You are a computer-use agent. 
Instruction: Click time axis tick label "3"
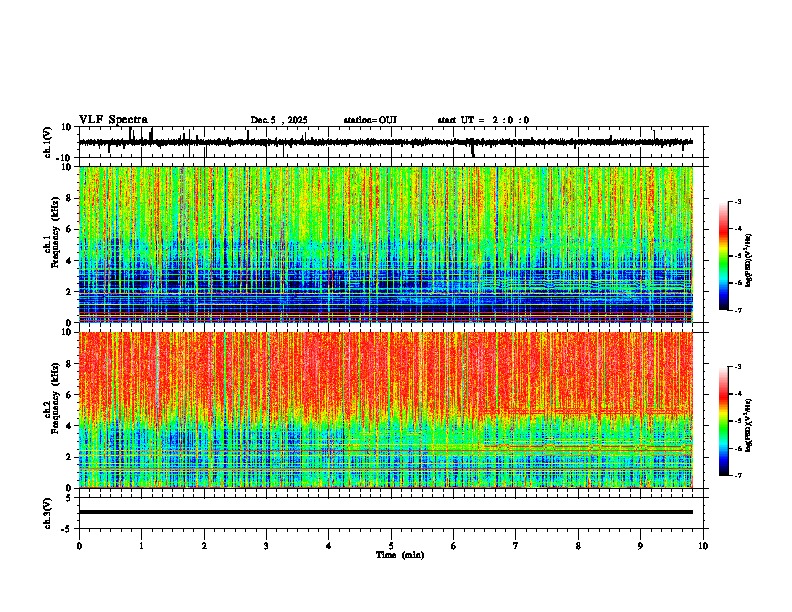tap(266, 546)
